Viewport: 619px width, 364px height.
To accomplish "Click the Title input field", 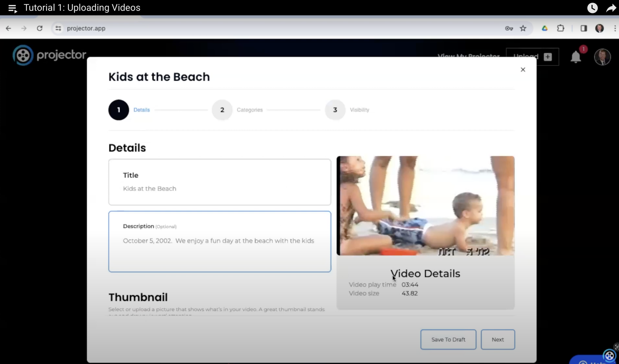I will pos(220,182).
